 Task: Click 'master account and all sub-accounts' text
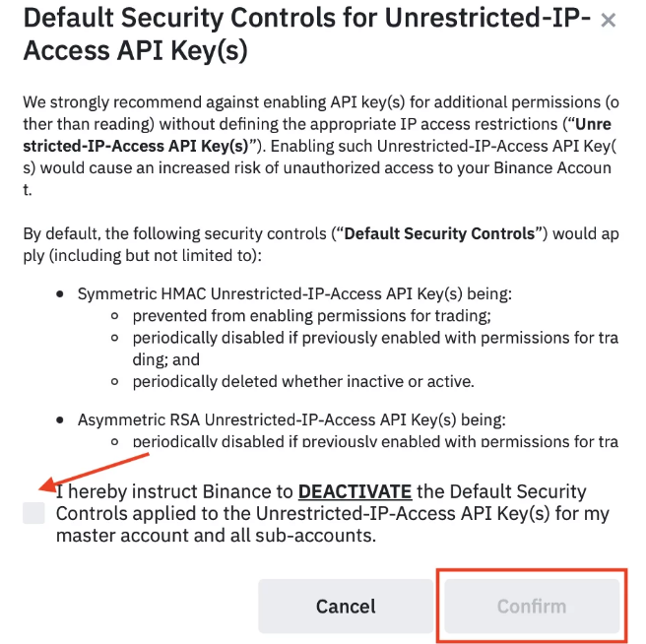(x=216, y=537)
